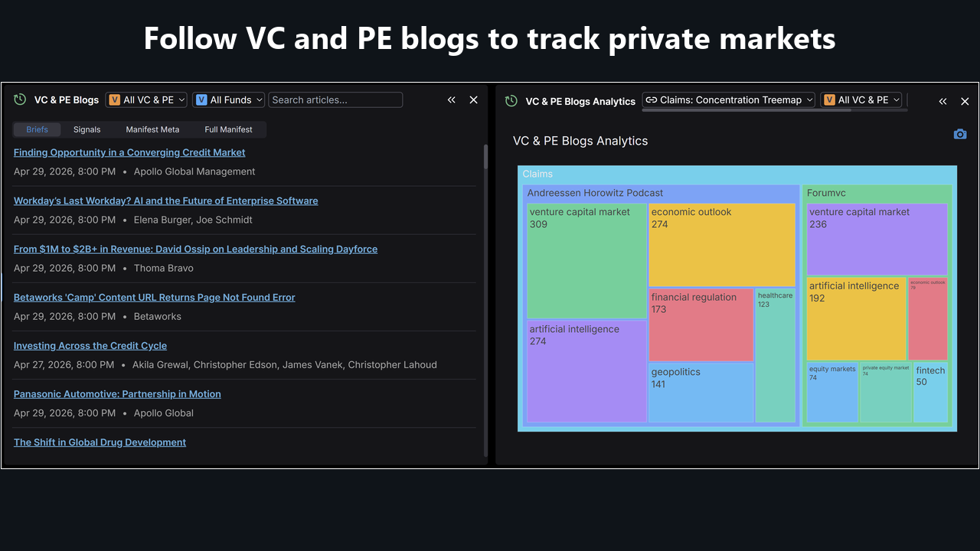
Task: Open All VC & PE dropdown in Analytics panel
Action: [861, 99]
